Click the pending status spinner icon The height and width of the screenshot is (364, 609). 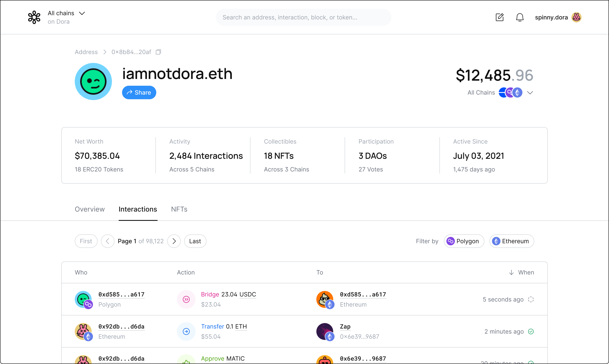tap(531, 299)
